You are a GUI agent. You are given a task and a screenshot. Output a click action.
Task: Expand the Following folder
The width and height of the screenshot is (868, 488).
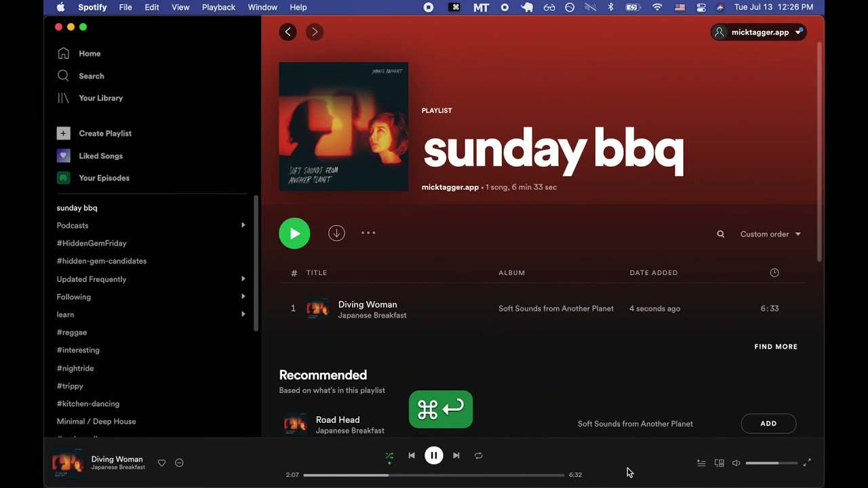[243, 296]
